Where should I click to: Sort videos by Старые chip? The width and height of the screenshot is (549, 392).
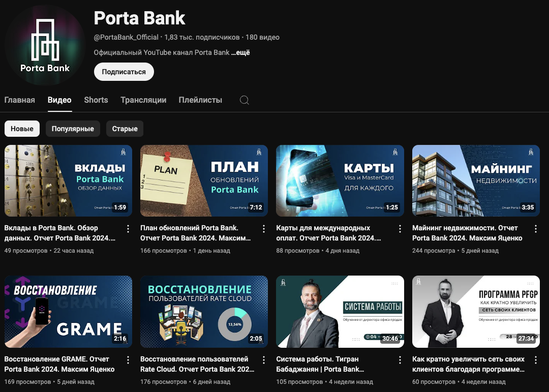point(125,129)
